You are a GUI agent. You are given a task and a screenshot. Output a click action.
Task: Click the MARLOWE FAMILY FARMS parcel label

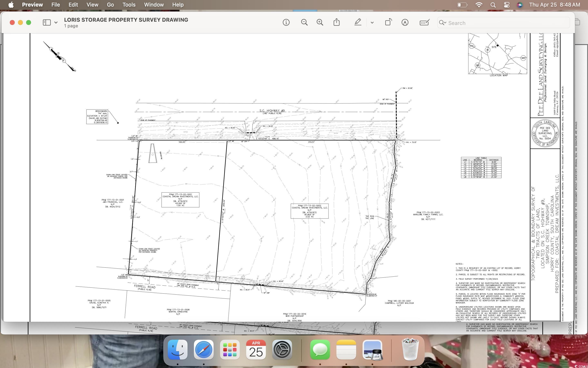click(x=428, y=216)
